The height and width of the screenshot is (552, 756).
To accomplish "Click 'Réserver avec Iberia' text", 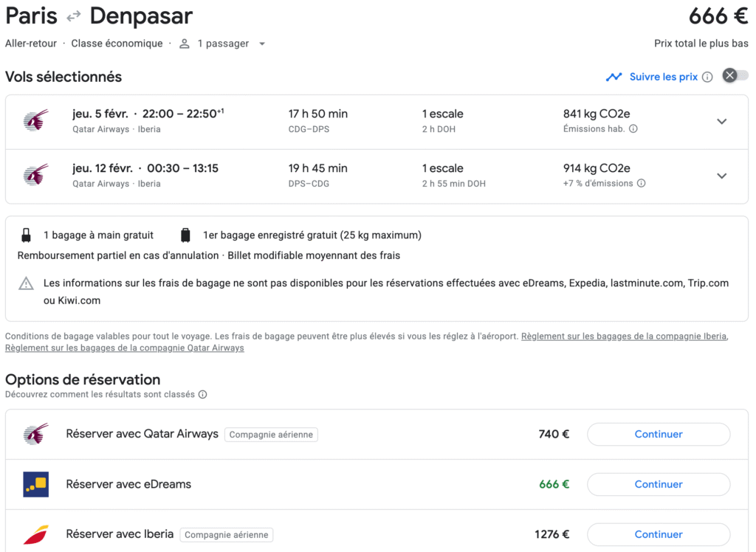I will [x=120, y=534].
